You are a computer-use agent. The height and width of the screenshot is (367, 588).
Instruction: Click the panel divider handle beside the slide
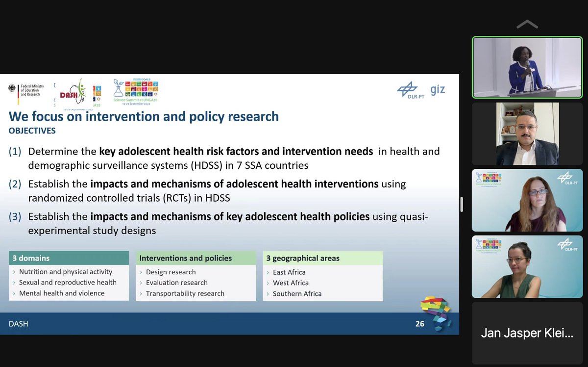pos(462,205)
